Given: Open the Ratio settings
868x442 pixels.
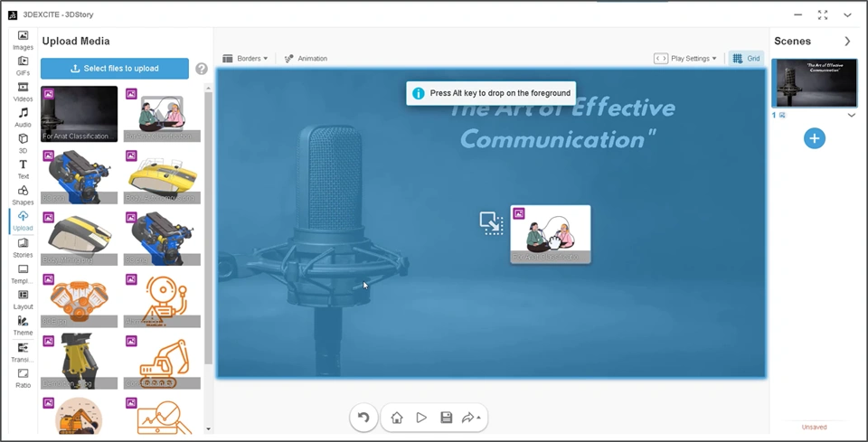Looking at the screenshot, I should click(23, 378).
